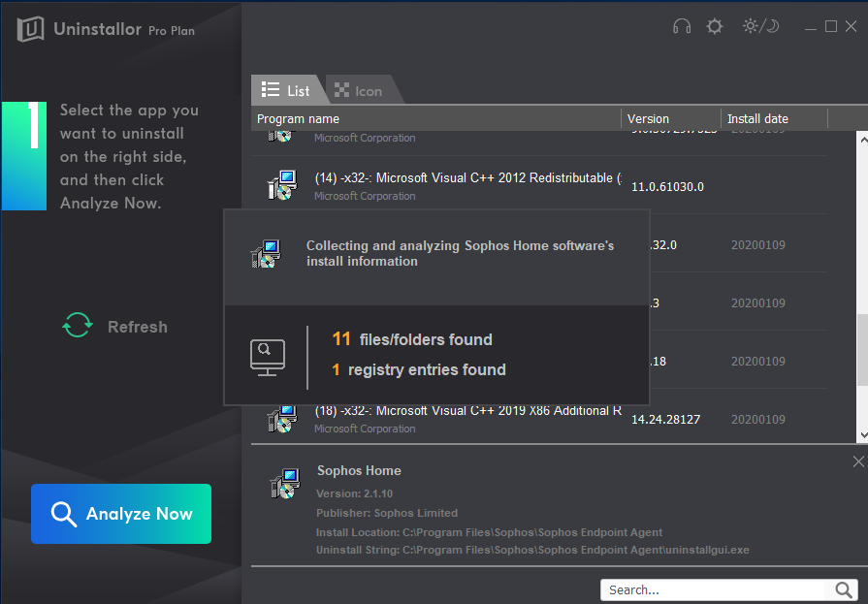
Task: Click install date of 14.24.28127 row
Action: (x=757, y=419)
